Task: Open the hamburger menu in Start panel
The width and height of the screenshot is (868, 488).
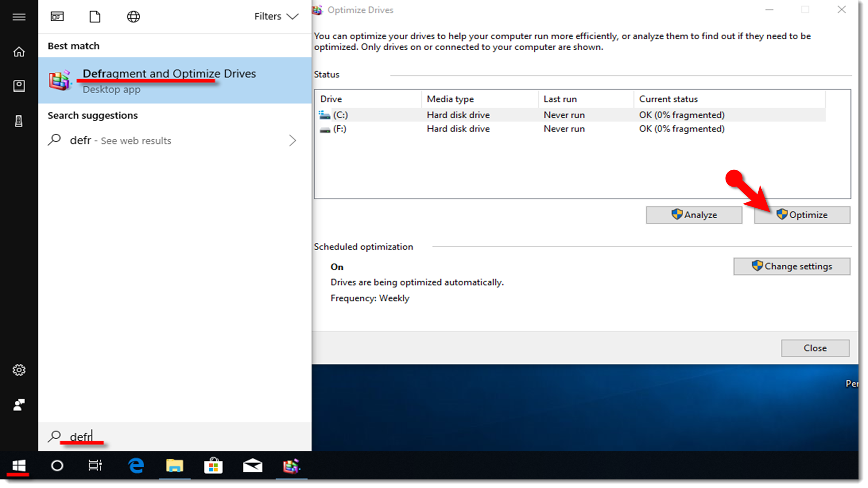Action: (x=19, y=17)
